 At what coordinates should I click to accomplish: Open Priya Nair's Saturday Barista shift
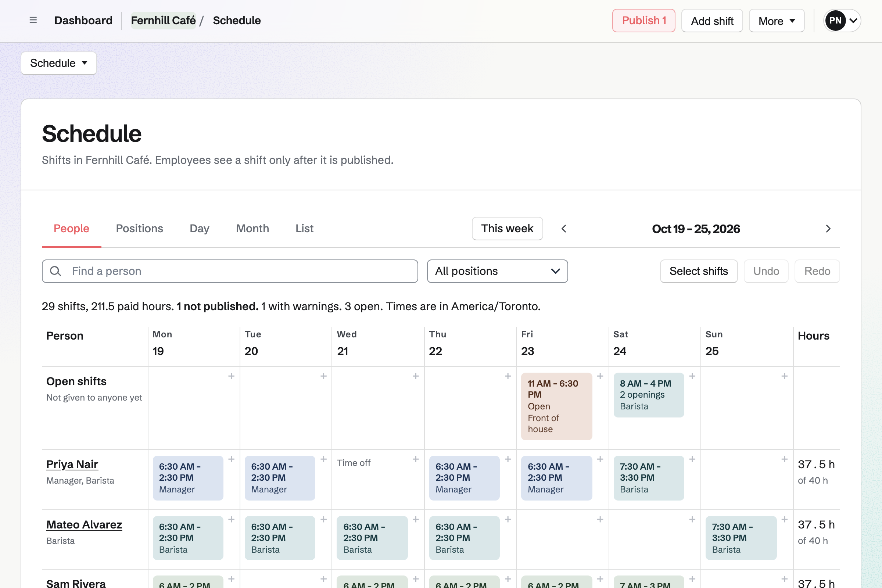pos(649,478)
